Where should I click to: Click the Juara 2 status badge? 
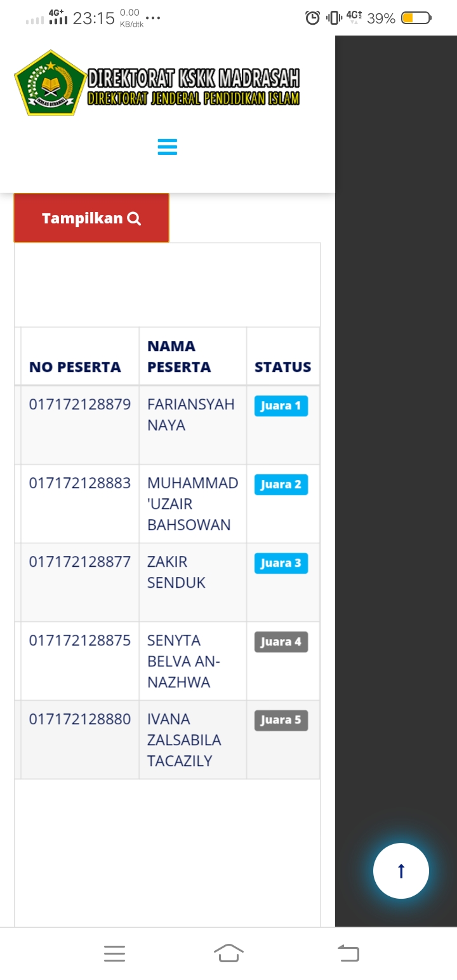pos(281,485)
